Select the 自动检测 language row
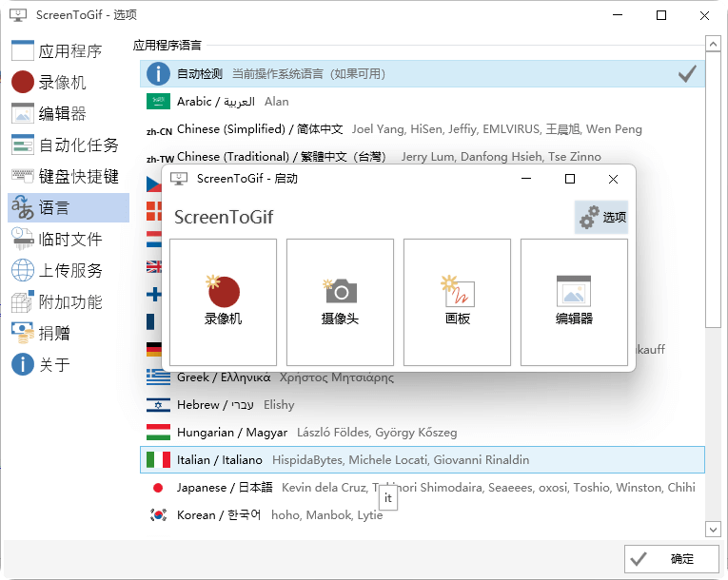This screenshot has height=580, width=728. (x=422, y=74)
